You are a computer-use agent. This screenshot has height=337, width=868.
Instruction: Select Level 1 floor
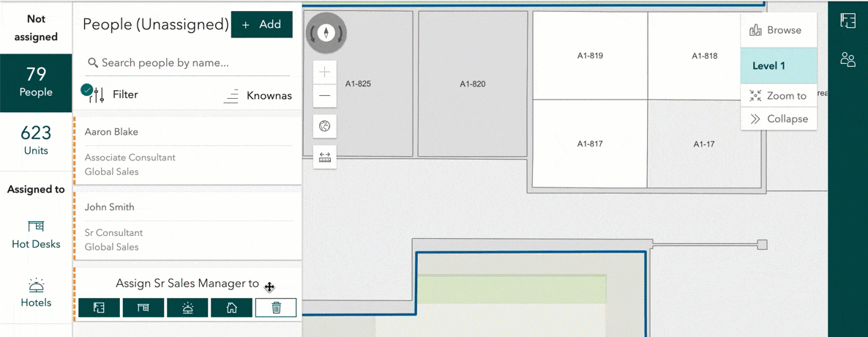(779, 65)
